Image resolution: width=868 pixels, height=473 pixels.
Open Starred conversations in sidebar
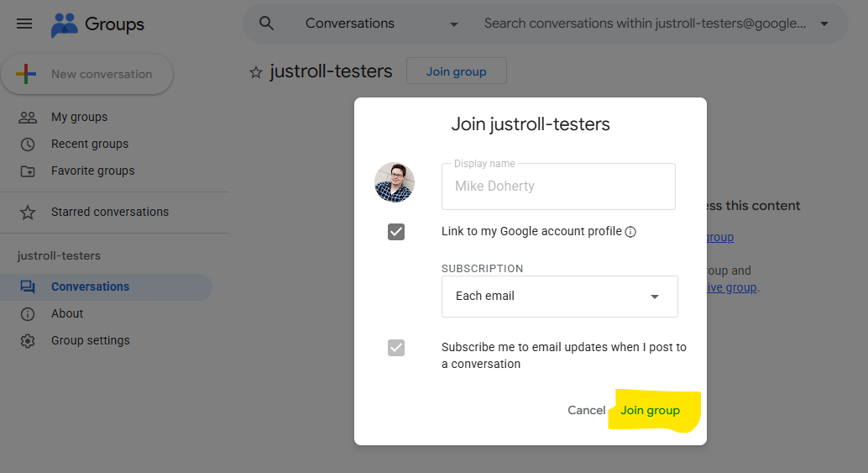click(x=110, y=212)
